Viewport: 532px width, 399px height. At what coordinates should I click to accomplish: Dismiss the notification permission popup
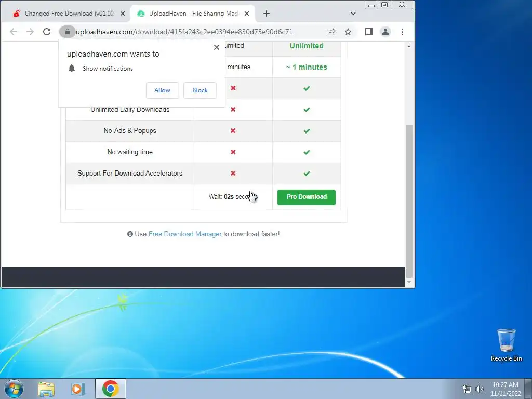click(217, 47)
